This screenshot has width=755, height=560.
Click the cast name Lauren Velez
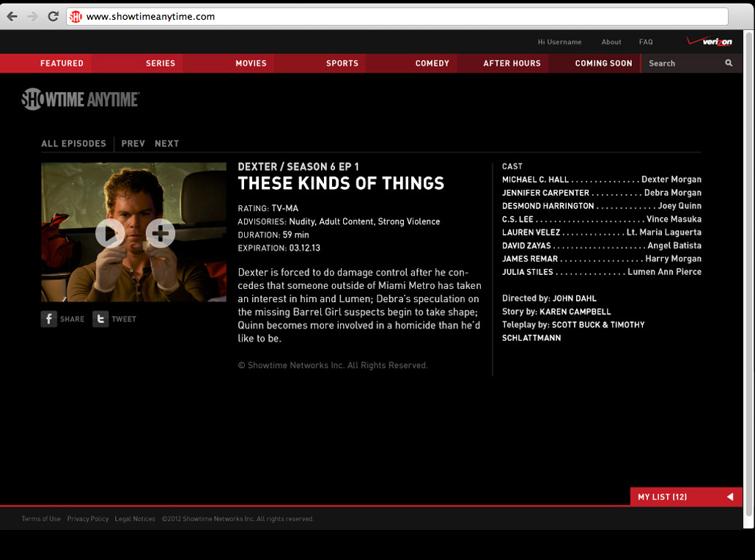(531, 232)
